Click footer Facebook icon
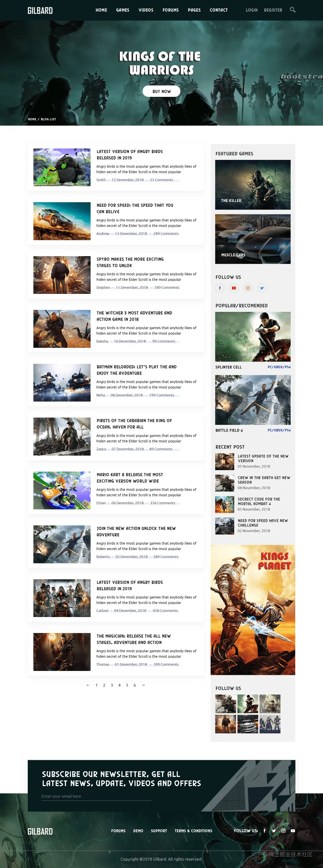Image resolution: width=323 pixels, height=868 pixels. (264, 831)
